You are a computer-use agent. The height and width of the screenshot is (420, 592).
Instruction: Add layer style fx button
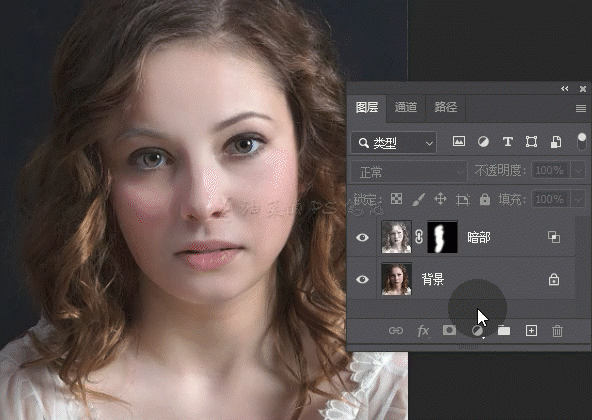423,331
